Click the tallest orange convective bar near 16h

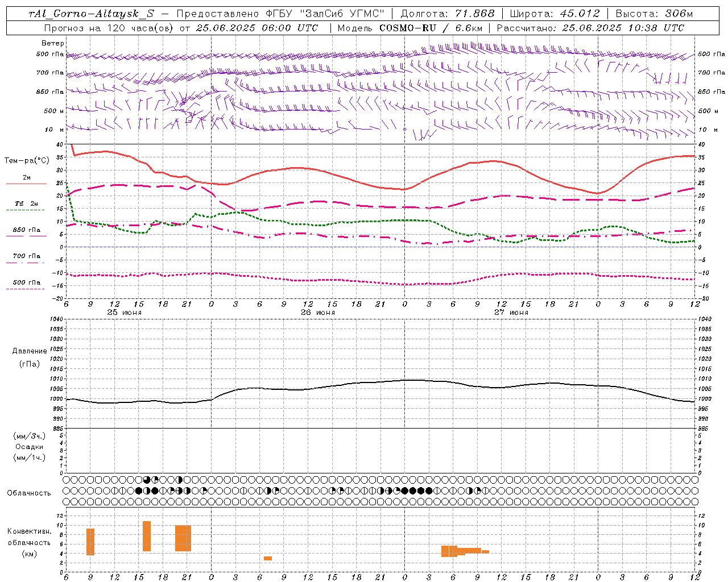point(147,536)
